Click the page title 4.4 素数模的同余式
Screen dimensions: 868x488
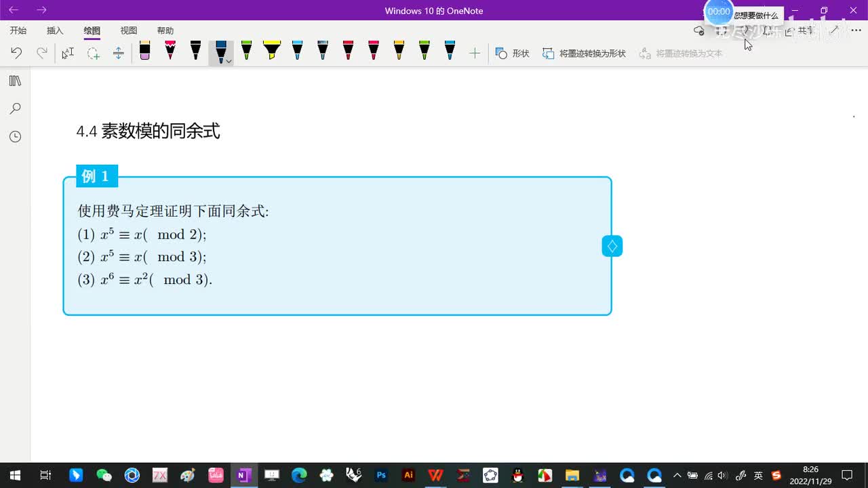(x=148, y=131)
